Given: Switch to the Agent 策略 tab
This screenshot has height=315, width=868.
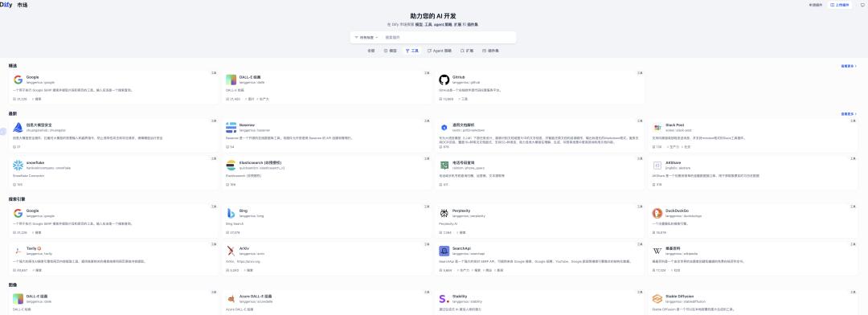Looking at the screenshot, I should pos(440,51).
